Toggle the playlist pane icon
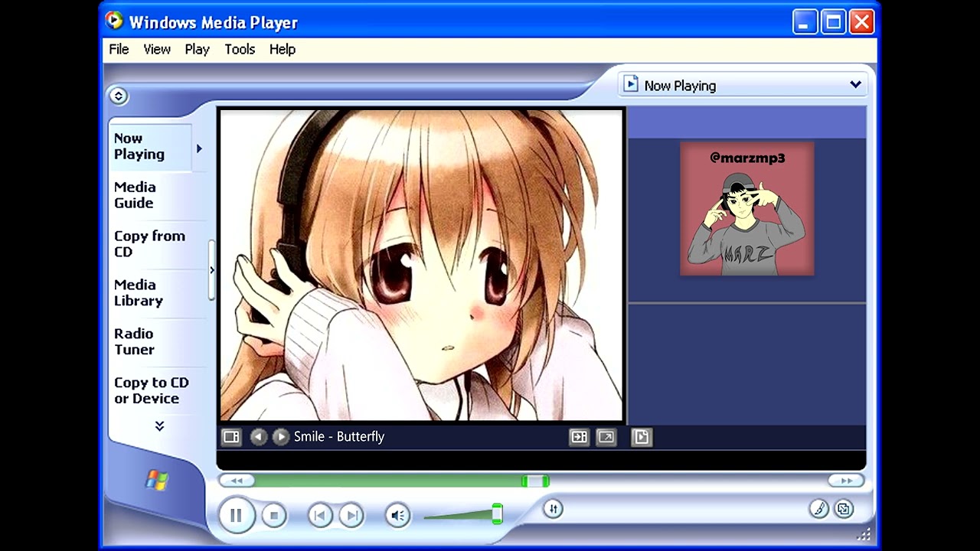The height and width of the screenshot is (551, 980). click(642, 437)
